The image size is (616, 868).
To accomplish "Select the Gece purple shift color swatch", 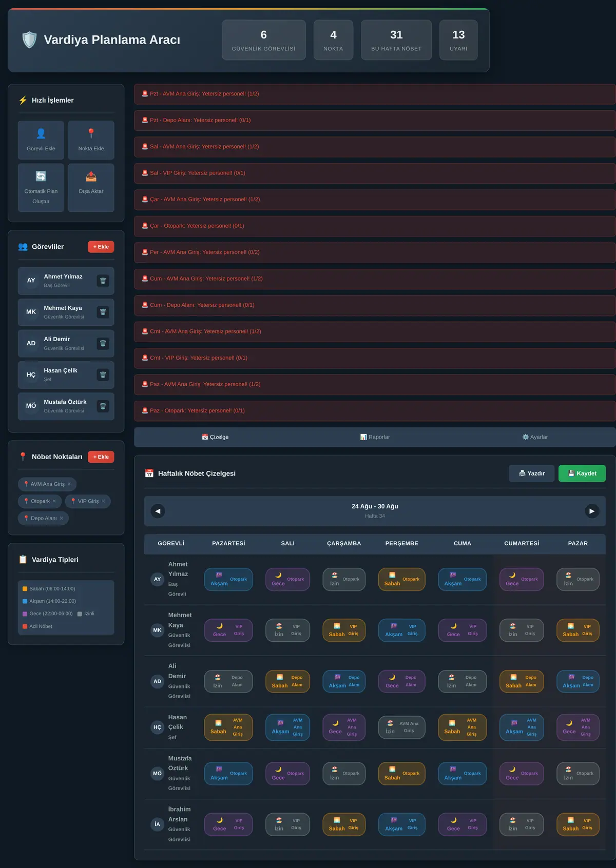I will [25, 614].
